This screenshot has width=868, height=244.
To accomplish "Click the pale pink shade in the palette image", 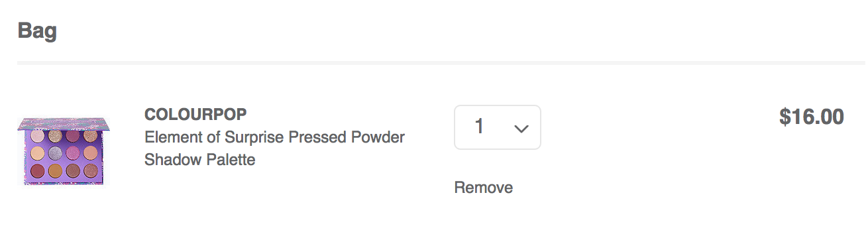I will [x=37, y=136].
